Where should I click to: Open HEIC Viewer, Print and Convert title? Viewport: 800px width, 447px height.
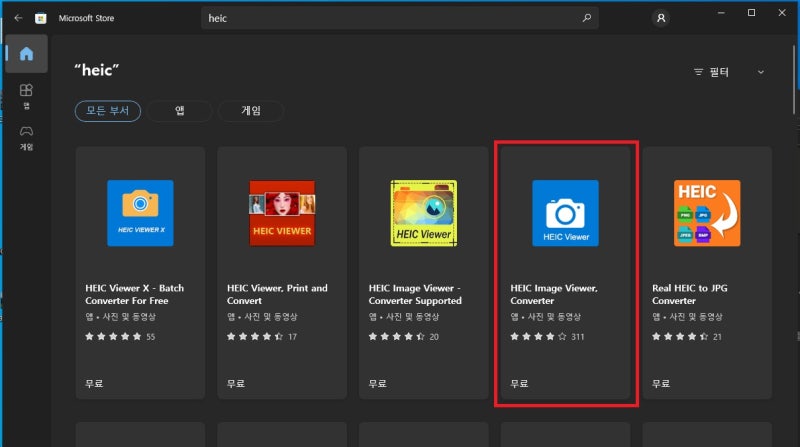(277, 294)
